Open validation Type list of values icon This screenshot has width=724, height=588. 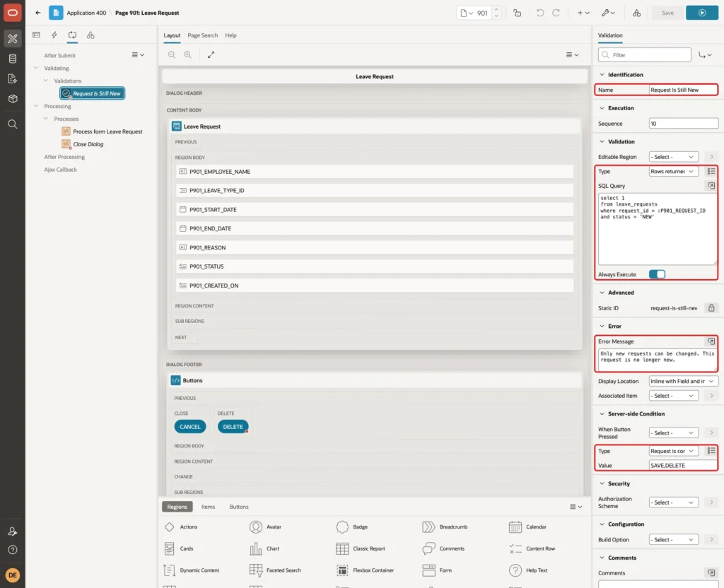711,171
